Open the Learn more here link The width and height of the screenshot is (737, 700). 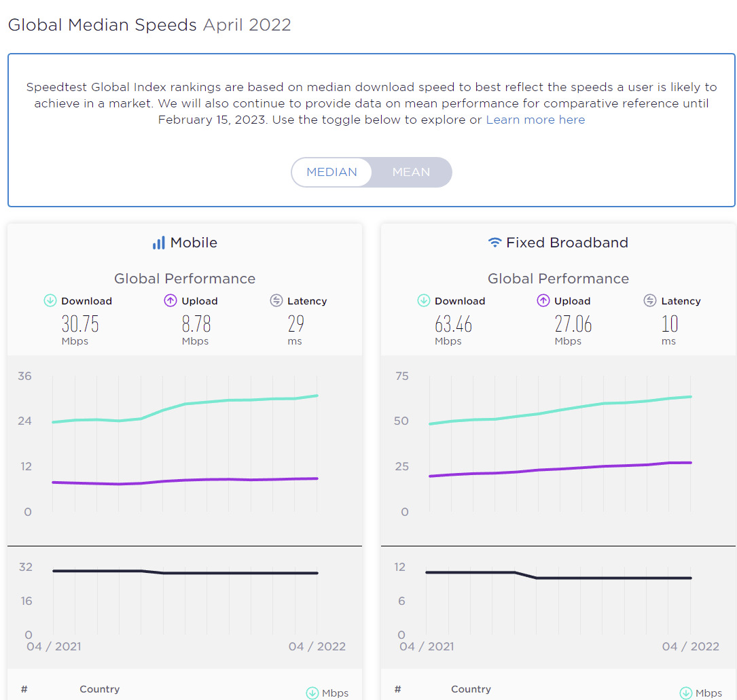[535, 120]
